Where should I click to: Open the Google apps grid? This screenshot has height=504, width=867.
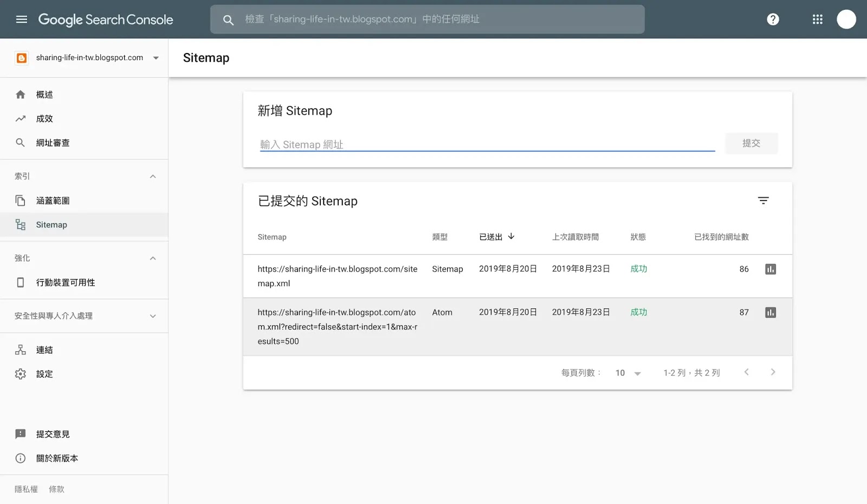tap(817, 20)
